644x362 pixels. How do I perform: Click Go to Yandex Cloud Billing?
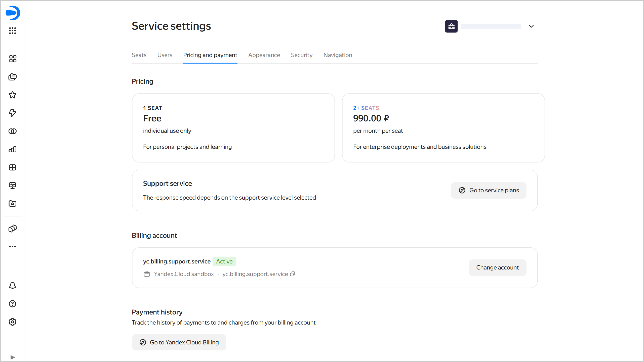tap(179, 342)
